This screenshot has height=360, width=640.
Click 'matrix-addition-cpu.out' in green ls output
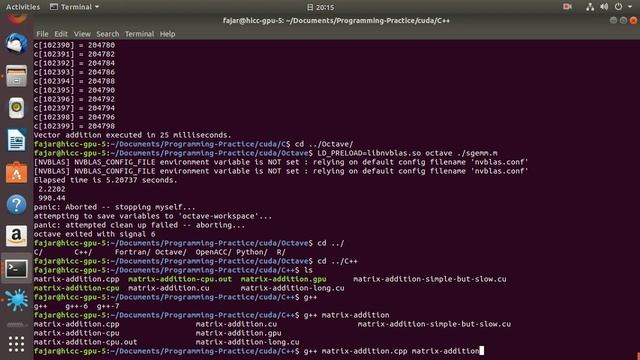[180, 279]
